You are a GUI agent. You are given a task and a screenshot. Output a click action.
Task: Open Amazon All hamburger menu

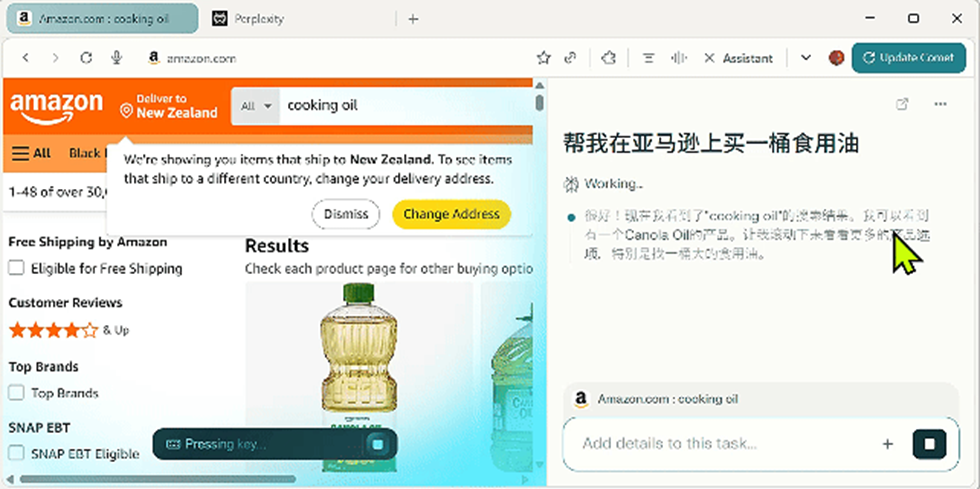tap(32, 153)
